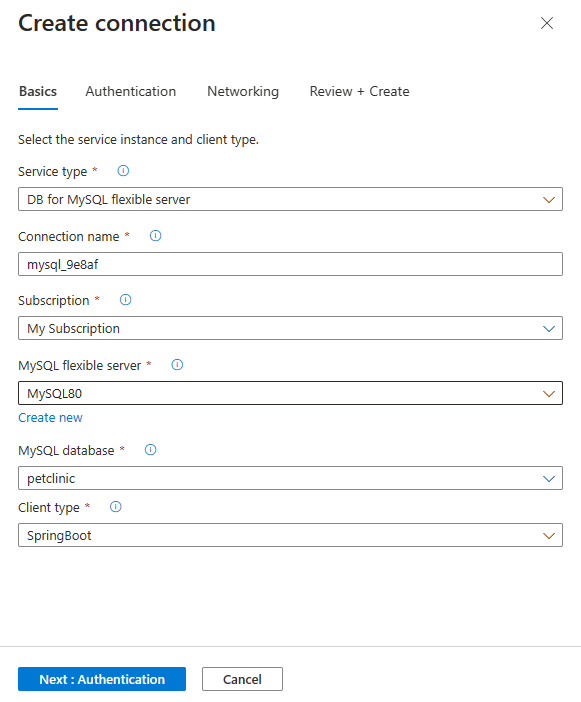Select the Basics tab
581x702 pixels.
(38, 91)
